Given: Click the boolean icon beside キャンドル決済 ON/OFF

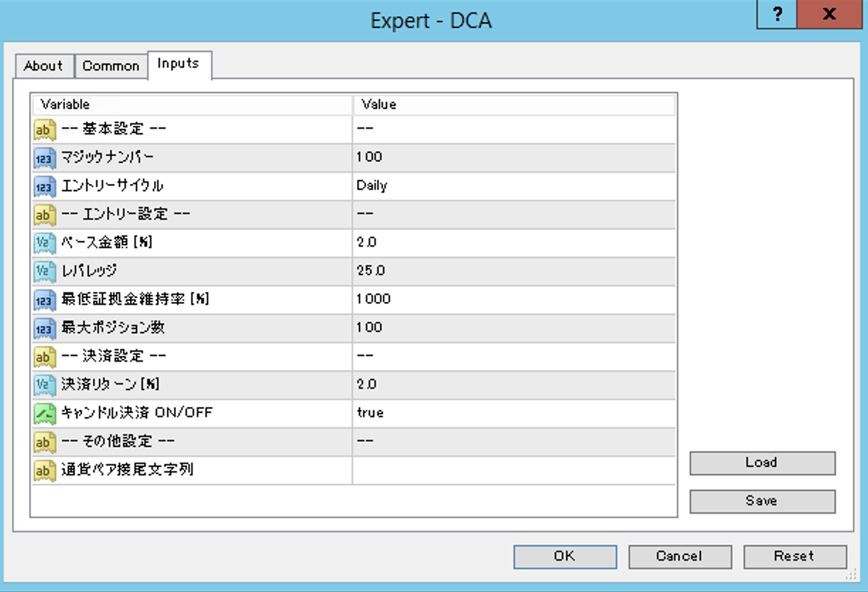Looking at the screenshot, I should click(45, 414).
